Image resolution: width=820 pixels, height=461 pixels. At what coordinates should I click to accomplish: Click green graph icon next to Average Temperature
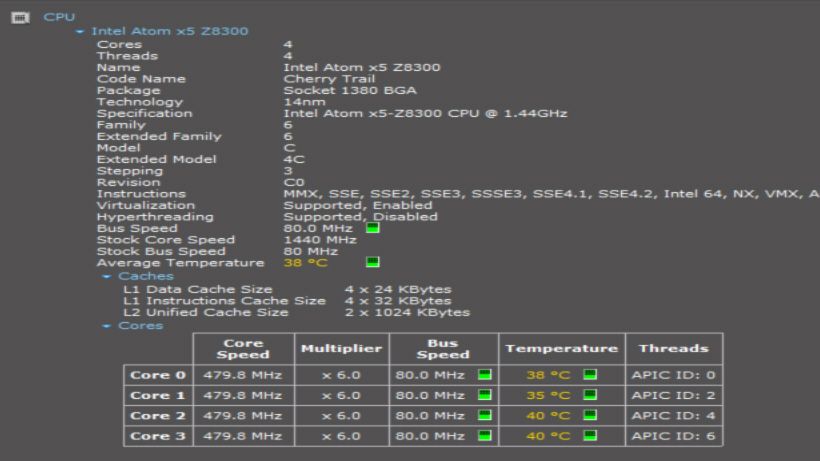pyautogui.click(x=373, y=263)
